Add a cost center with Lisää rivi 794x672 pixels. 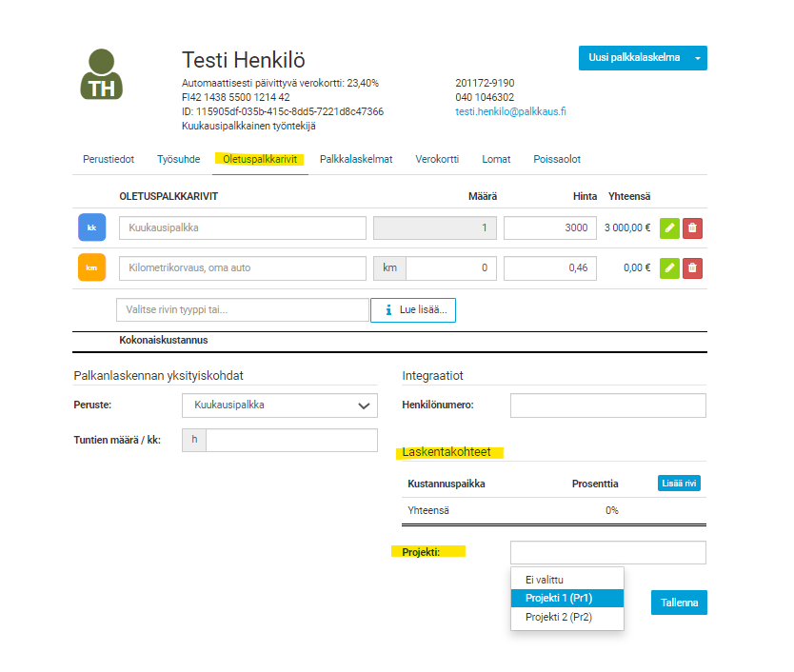click(x=679, y=484)
